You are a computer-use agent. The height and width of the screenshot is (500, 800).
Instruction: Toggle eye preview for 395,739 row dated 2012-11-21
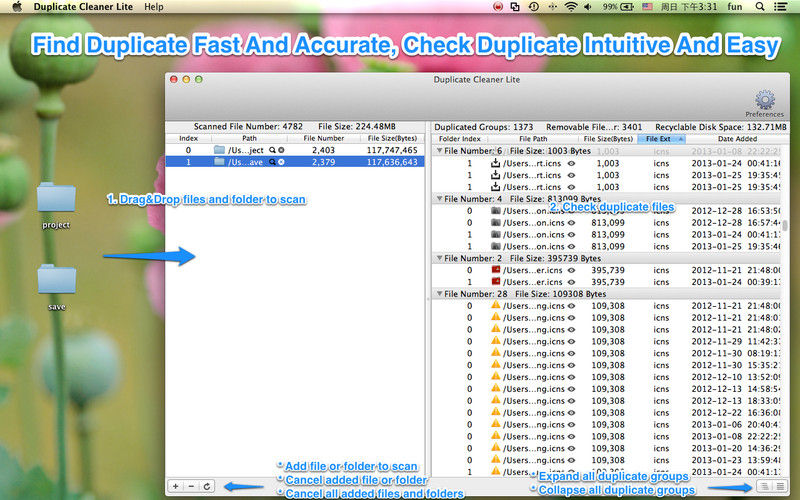[571, 270]
